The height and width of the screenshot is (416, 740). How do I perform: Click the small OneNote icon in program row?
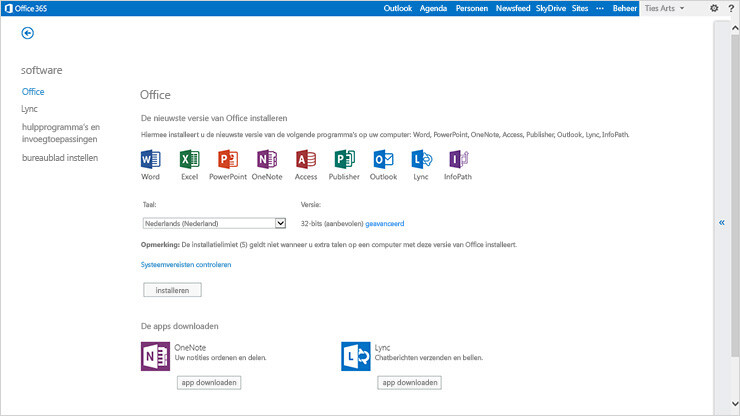pyautogui.click(x=267, y=159)
